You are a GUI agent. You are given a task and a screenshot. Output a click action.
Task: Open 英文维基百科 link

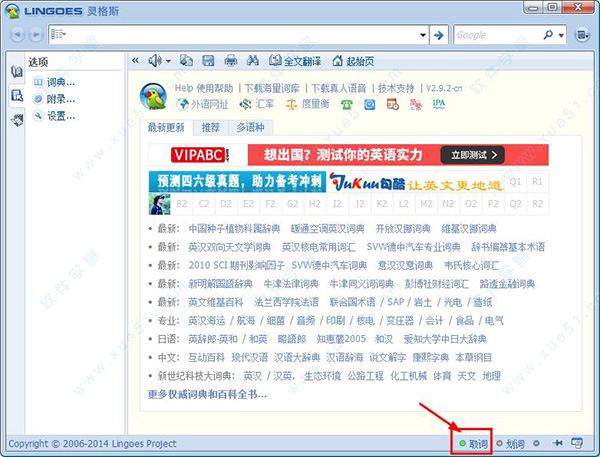pos(216,302)
